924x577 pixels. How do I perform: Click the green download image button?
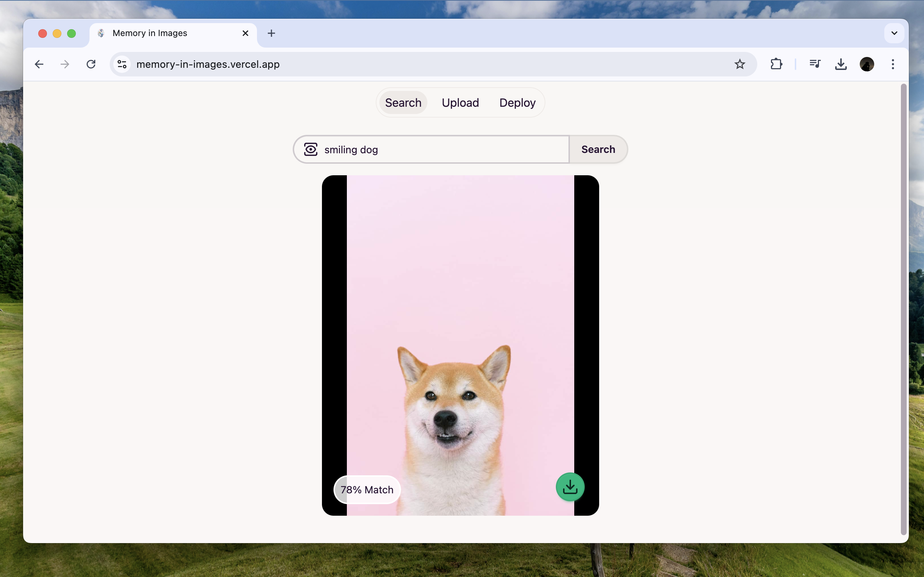pos(570,487)
